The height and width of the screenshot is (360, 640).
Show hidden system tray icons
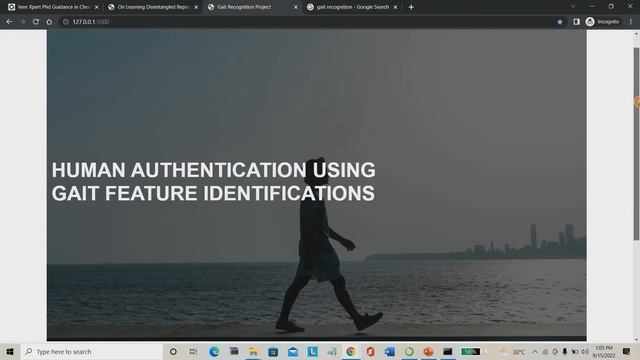coord(535,351)
